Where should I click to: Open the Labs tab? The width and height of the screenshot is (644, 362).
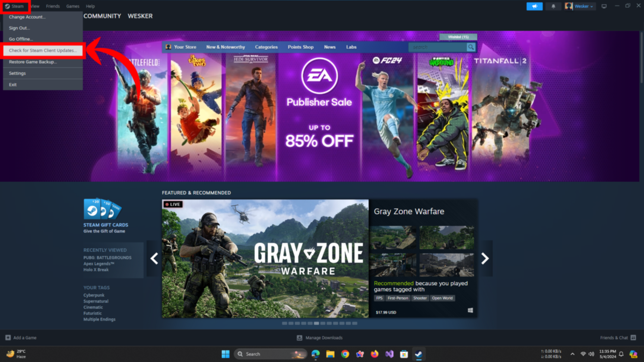coord(351,47)
